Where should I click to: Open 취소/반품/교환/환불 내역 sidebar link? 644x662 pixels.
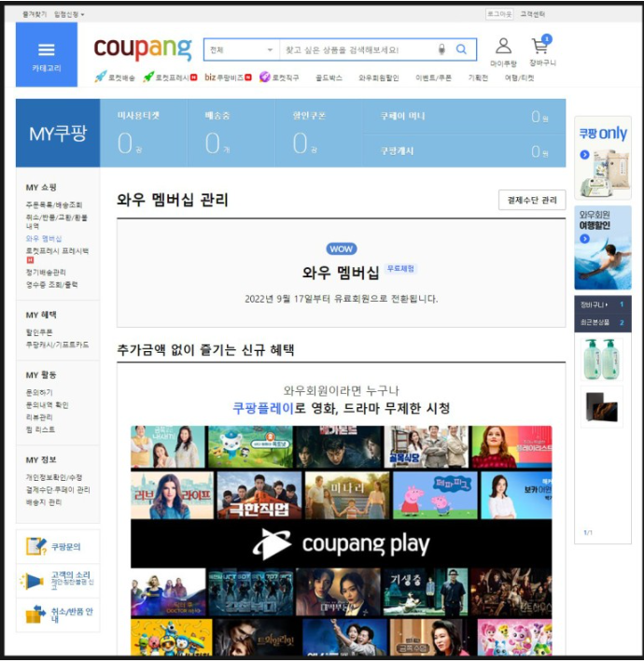coord(57,221)
